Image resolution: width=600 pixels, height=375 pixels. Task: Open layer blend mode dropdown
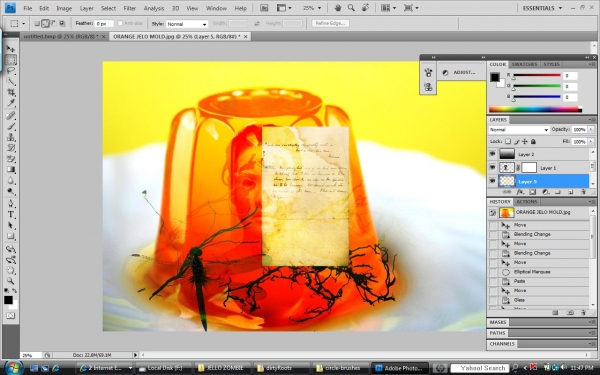click(519, 130)
